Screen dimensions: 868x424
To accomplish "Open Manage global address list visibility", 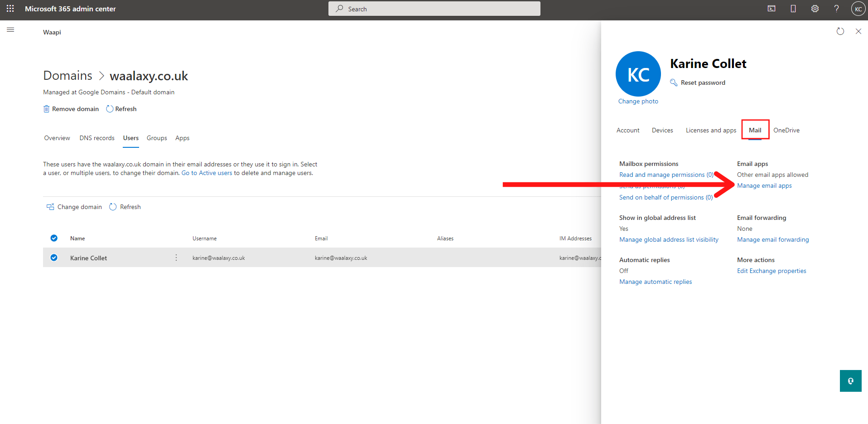I will [x=669, y=239].
